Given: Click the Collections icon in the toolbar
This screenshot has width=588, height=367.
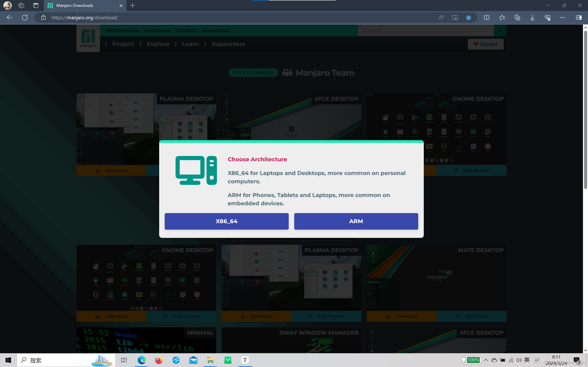Looking at the screenshot, I should 517,17.
